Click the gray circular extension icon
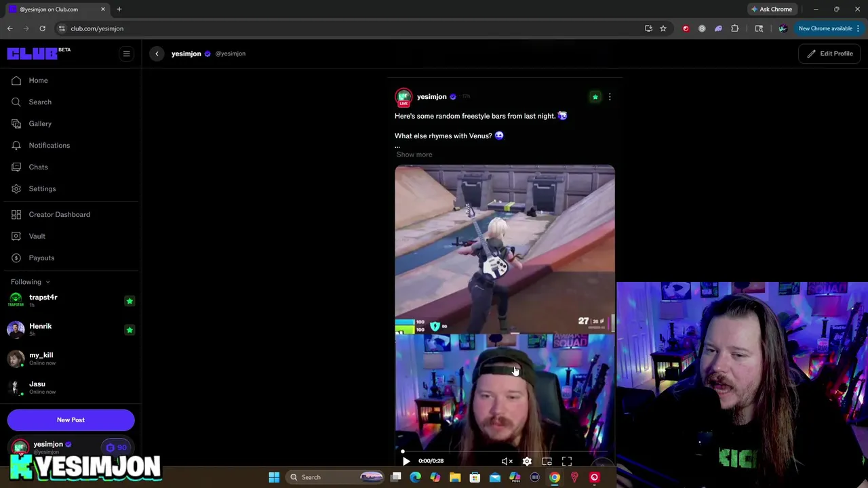The image size is (868, 488). point(702,28)
